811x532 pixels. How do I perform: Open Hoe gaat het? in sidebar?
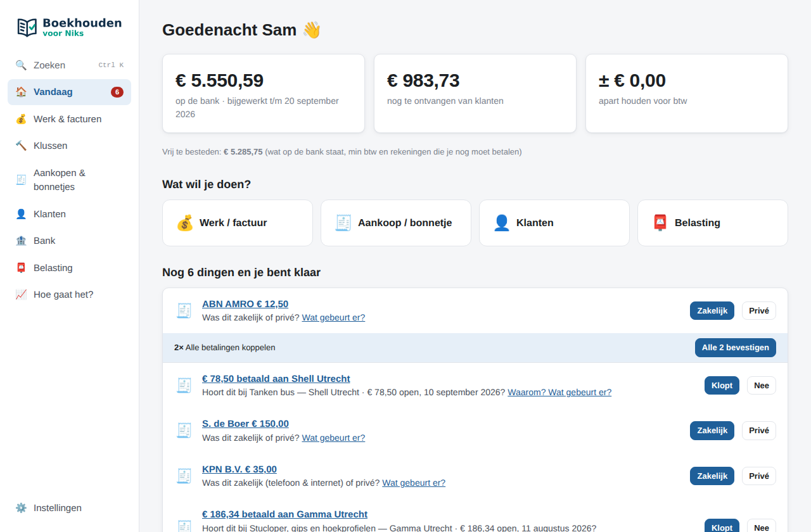[x=70, y=294]
